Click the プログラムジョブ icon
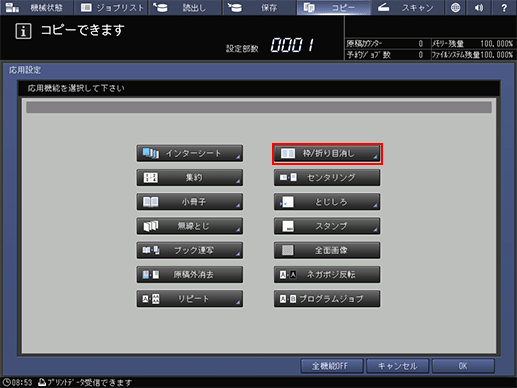The width and height of the screenshot is (517, 388). [288, 299]
